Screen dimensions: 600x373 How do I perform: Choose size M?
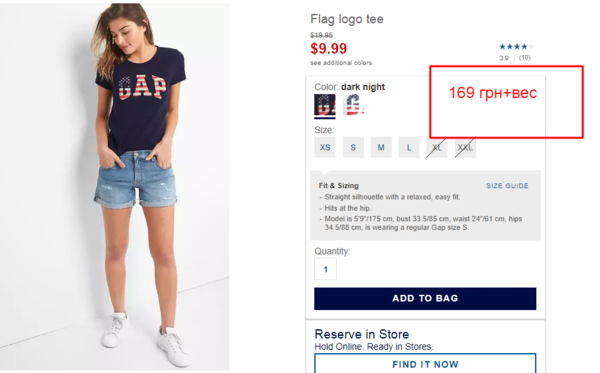point(381,147)
